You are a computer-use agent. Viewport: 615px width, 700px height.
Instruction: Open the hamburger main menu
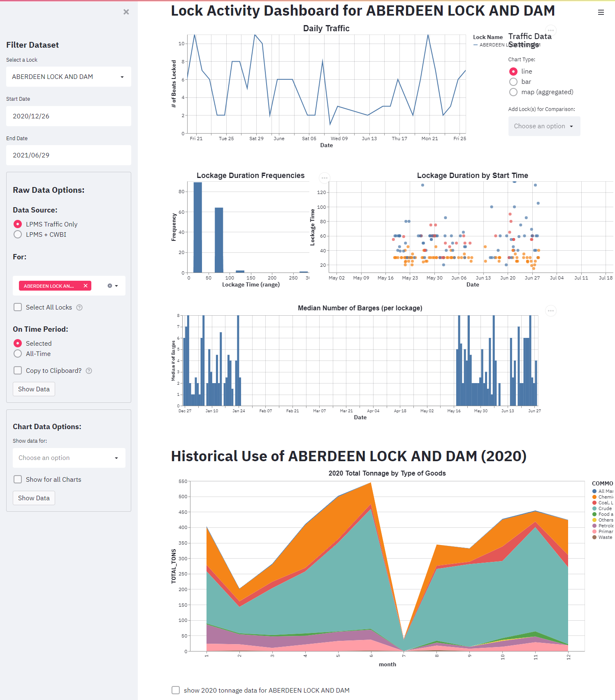[601, 12]
